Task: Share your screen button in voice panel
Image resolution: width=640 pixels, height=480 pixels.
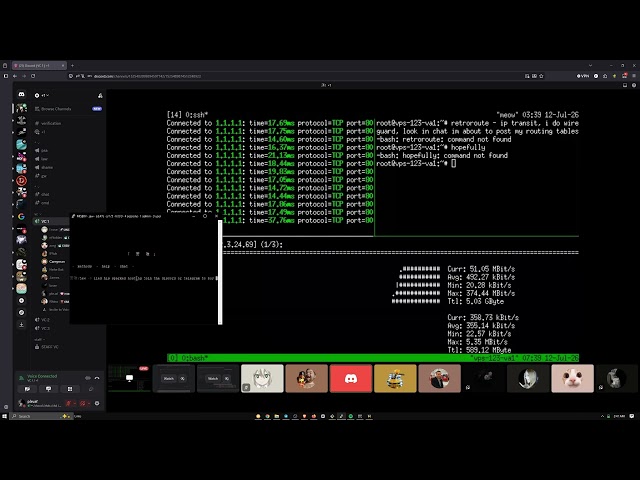Action: point(49,389)
